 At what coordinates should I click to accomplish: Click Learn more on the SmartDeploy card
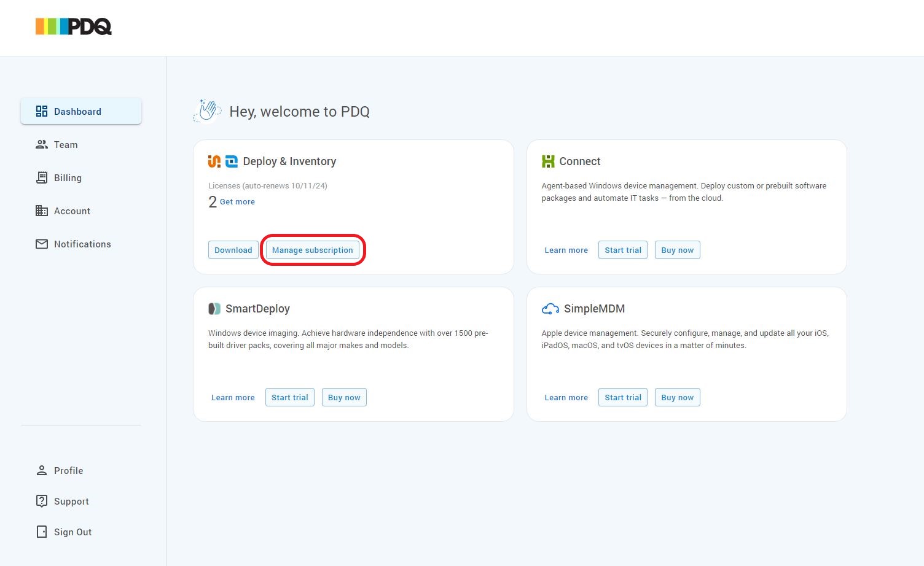(x=233, y=397)
